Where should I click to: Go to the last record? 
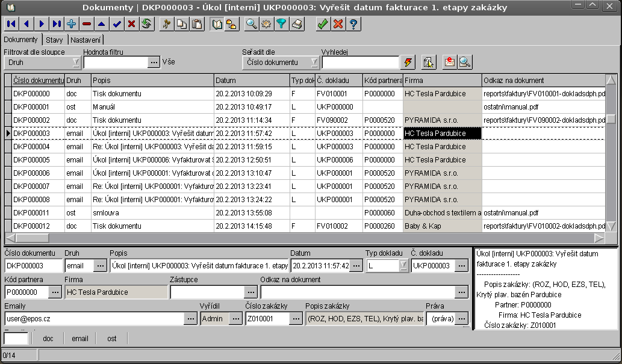[x=57, y=24]
